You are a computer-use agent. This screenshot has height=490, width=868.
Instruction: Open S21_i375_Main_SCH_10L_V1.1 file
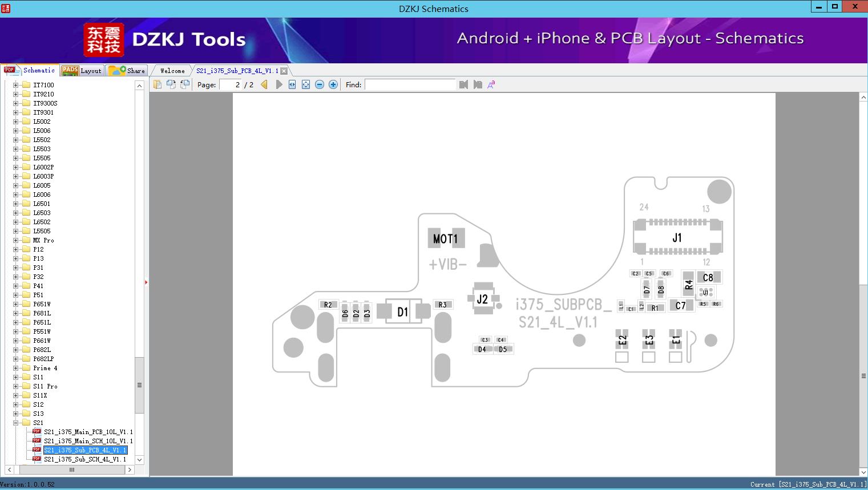click(x=88, y=441)
